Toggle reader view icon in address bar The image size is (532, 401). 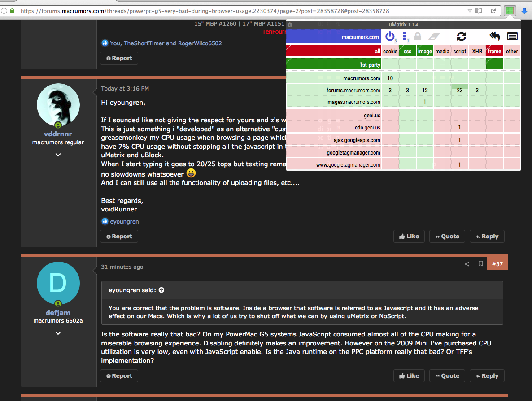(479, 11)
